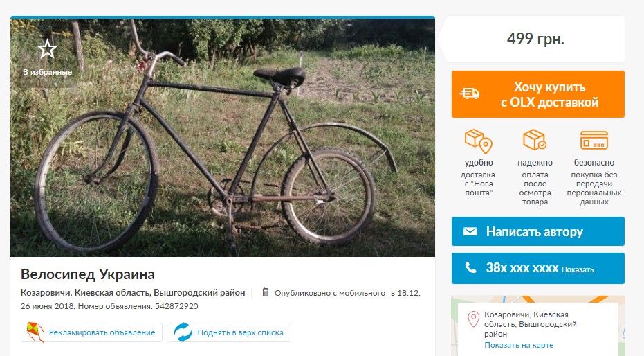Click 'Рекламировать объявление' button

[x=102, y=332]
